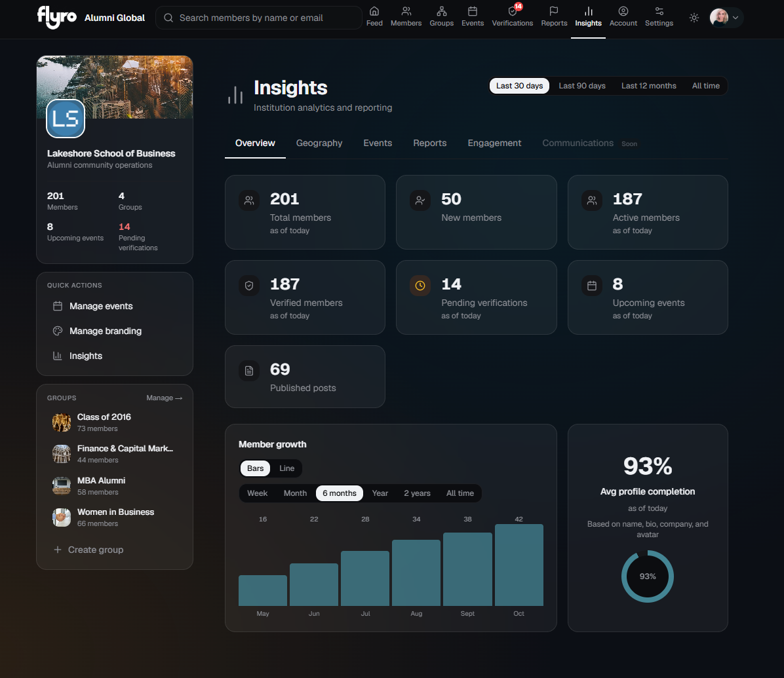Click Pending verifications clock icon
Screen dimensions: 784x678
click(420, 286)
